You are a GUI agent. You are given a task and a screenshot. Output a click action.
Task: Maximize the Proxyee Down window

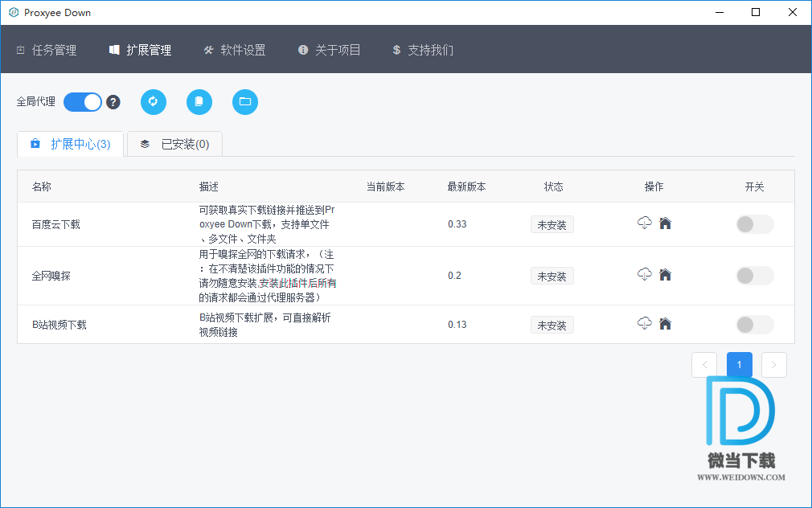756,12
